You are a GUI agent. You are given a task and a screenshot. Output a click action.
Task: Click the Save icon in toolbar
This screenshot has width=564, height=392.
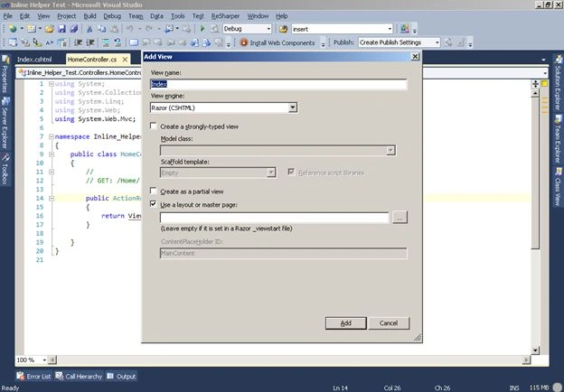61,29
